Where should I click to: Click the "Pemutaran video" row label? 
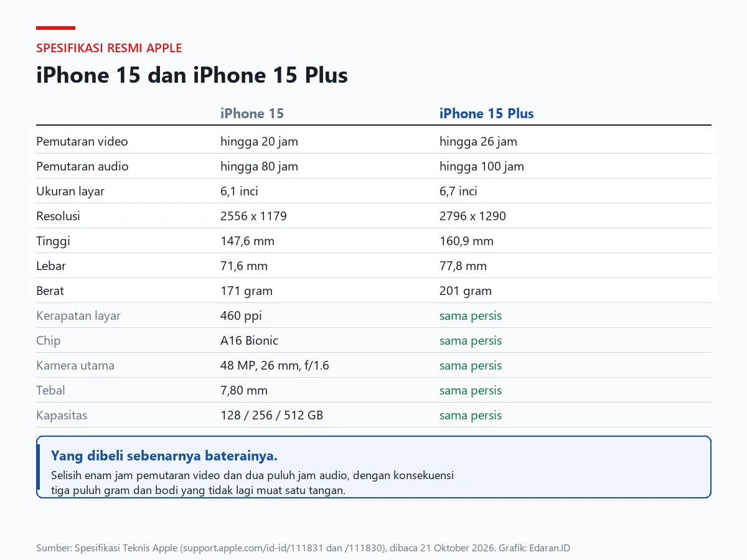coord(82,141)
